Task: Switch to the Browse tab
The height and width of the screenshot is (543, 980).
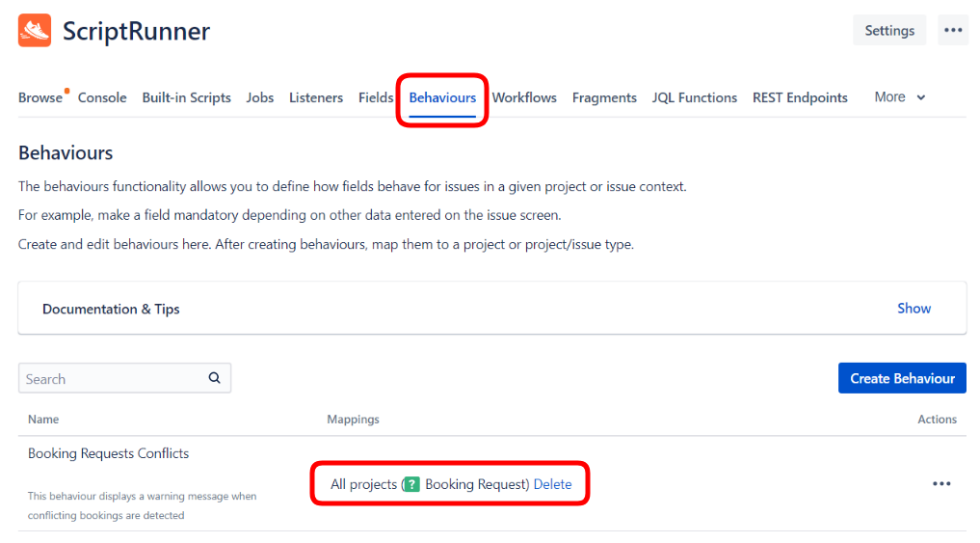Action: [40, 97]
